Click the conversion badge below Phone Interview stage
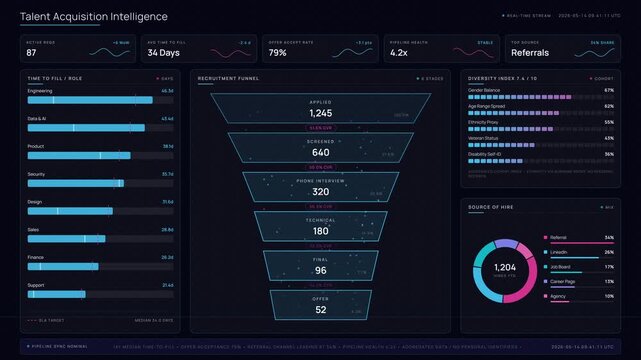The width and height of the screenshot is (641, 360). pos(321,207)
